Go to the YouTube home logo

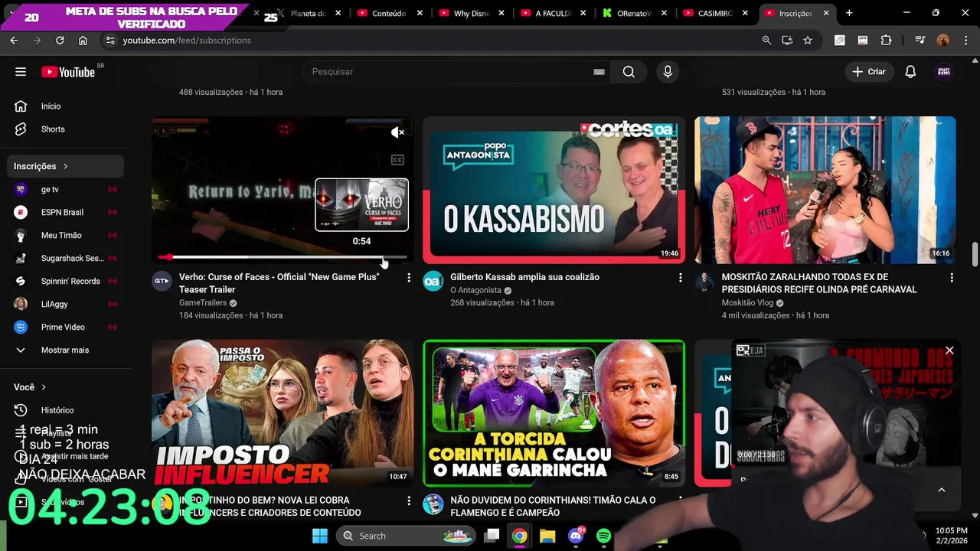[68, 72]
